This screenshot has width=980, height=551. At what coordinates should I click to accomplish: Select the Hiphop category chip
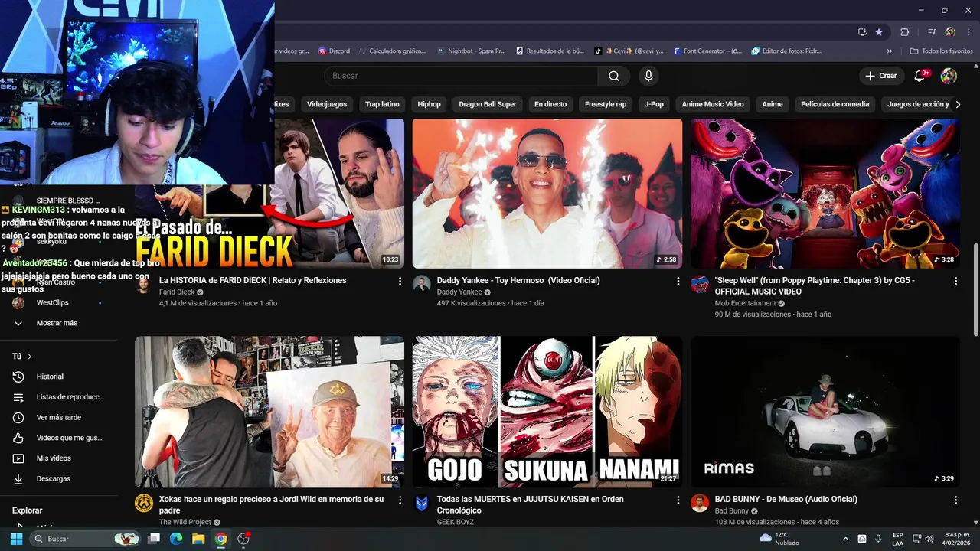click(429, 104)
